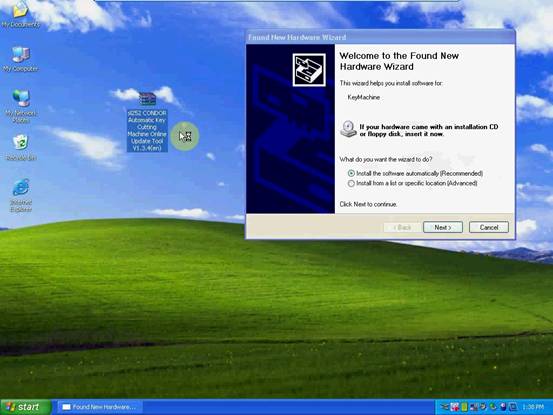The height and width of the screenshot is (415, 553).
Task: Select the My Documents desktop icon
Action: [20, 14]
